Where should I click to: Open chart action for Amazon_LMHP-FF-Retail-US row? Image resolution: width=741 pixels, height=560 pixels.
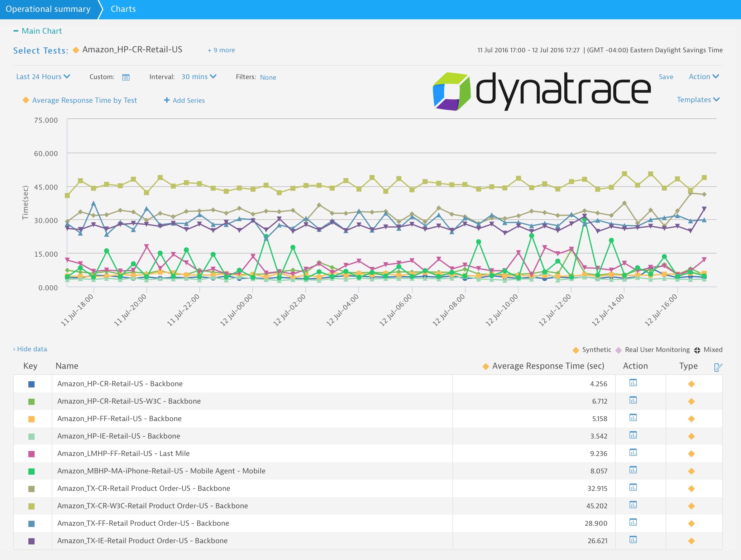[x=633, y=452]
